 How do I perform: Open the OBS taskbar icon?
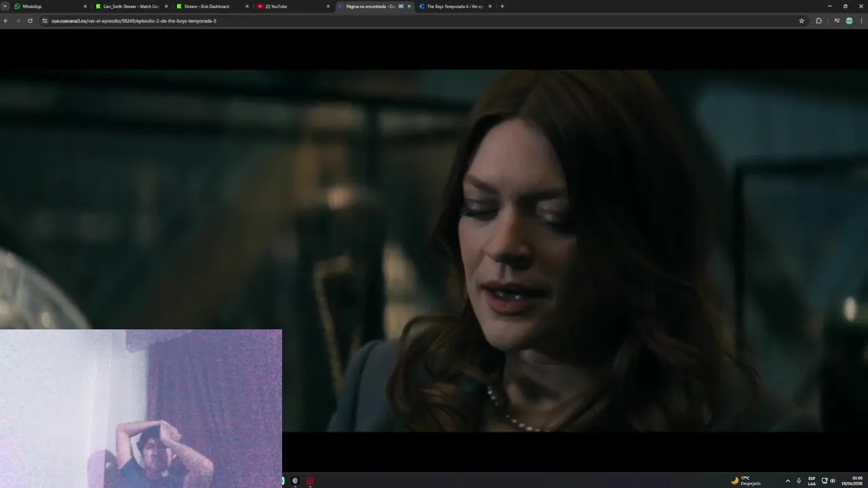pyautogui.click(x=295, y=481)
